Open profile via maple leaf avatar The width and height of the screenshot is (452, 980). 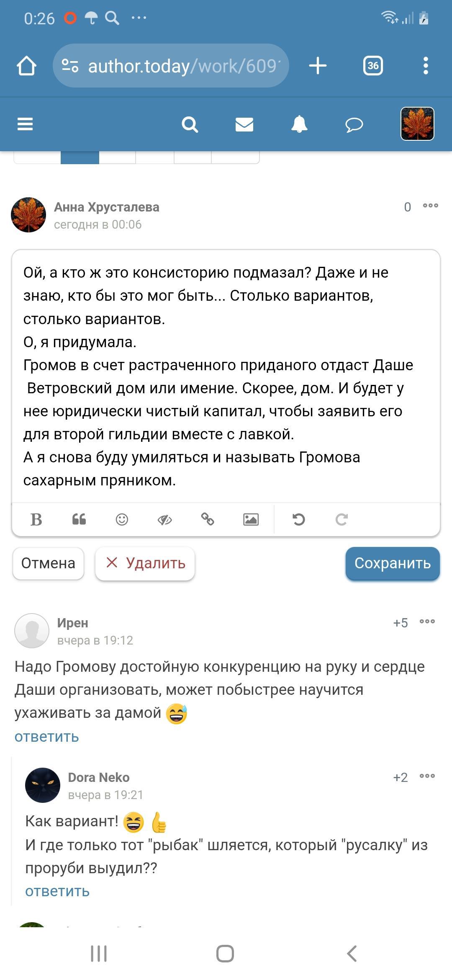pos(417,124)
